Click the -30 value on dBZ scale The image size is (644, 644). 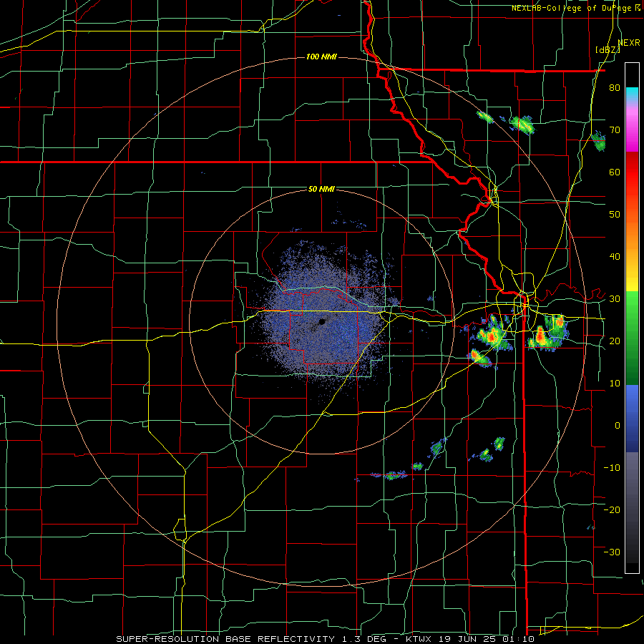click(x=612, y=552)
